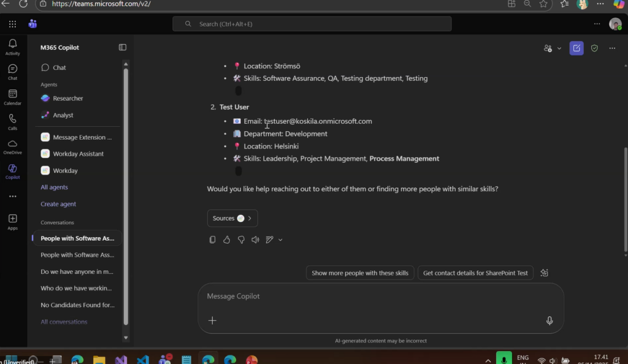Collapse the M365 Copilot side panel
628x364 pixels.
[123, 47]
